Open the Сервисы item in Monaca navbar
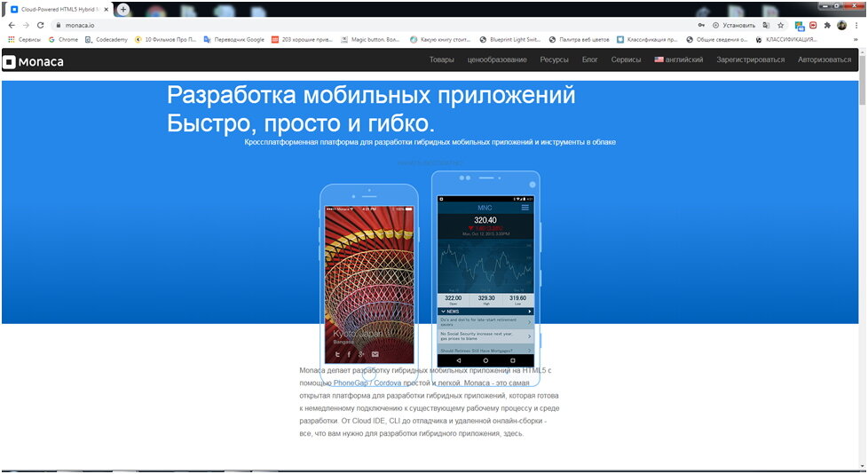 click(x=626, y=59)
